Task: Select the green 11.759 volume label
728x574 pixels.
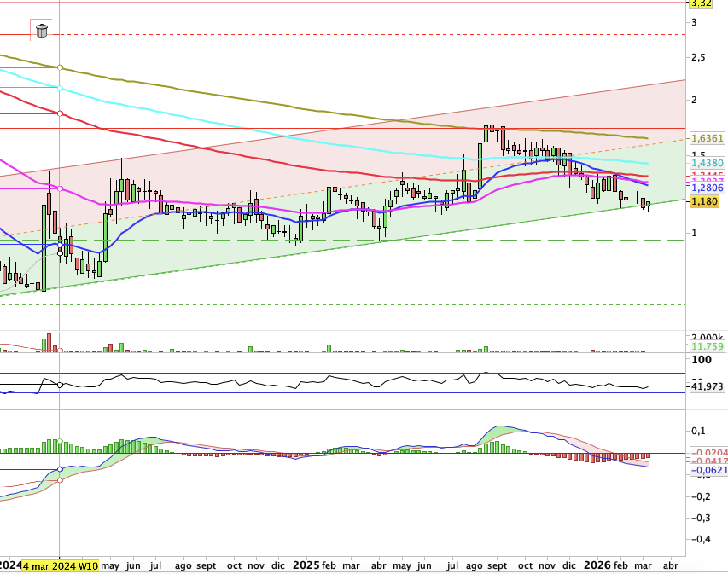Action: [707, 346]
